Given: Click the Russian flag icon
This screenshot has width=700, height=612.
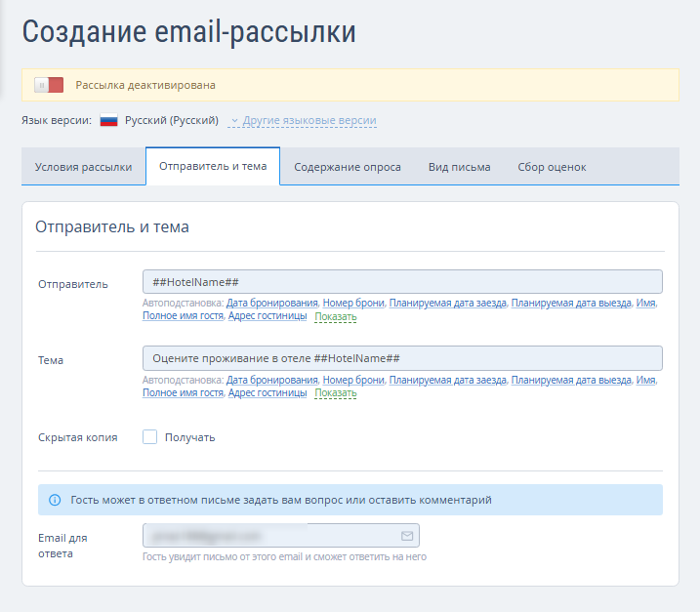Looking at the screenshot, I should click(108, 120).
